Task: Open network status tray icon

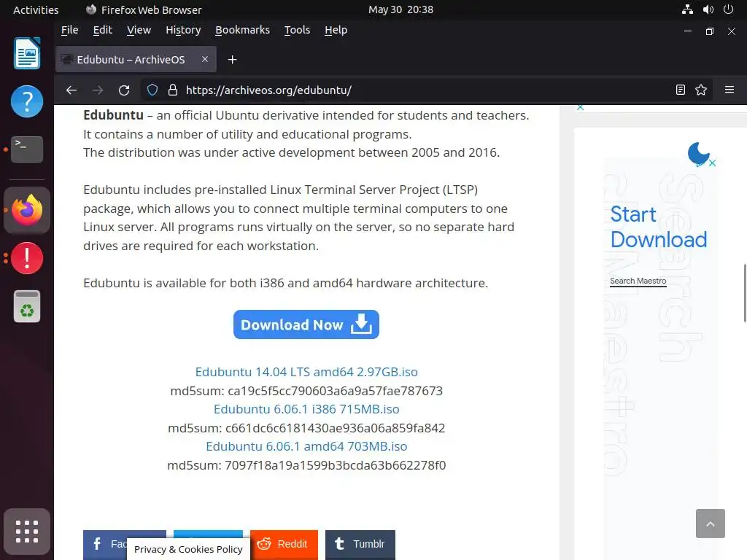Action: [687, 9]
